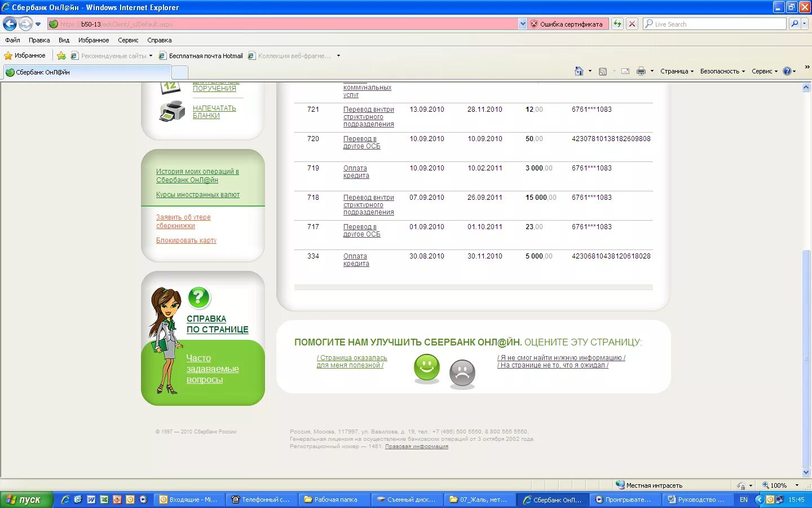Open Заявить об утере сберкнижки link

click(183, 221)
